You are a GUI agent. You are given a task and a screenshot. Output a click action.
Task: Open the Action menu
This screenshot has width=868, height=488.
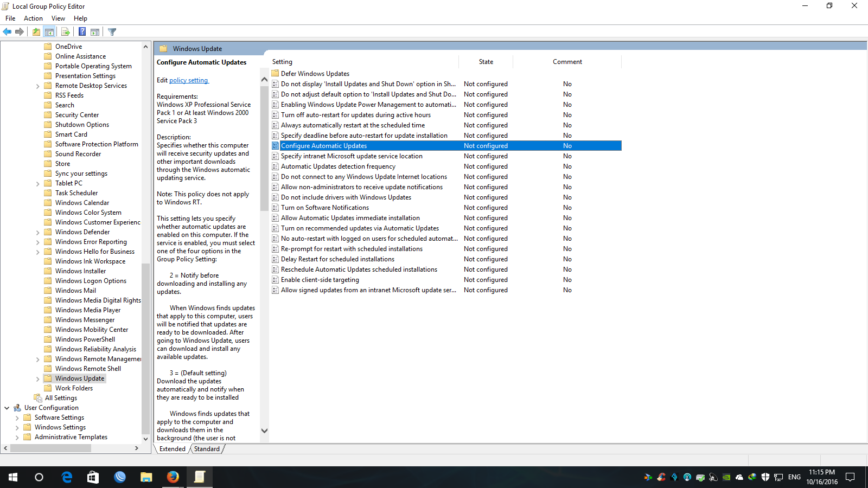(33, 18)
